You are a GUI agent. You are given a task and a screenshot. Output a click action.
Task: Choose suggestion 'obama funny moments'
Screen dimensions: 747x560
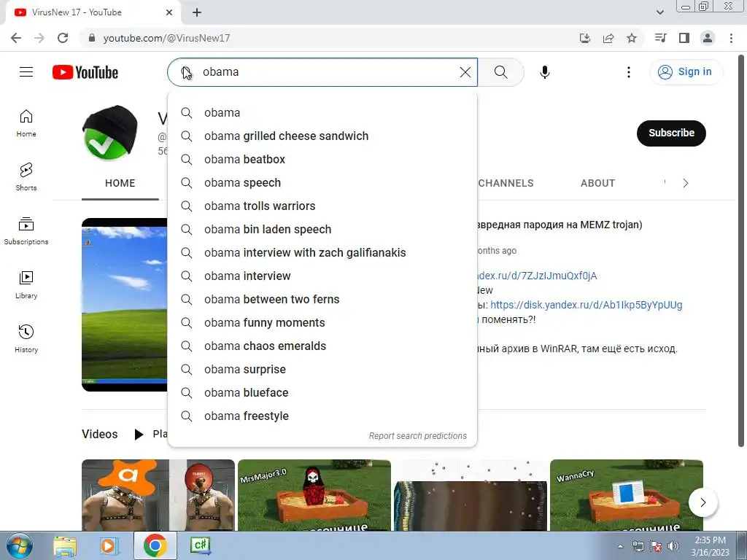click(322, 323)
